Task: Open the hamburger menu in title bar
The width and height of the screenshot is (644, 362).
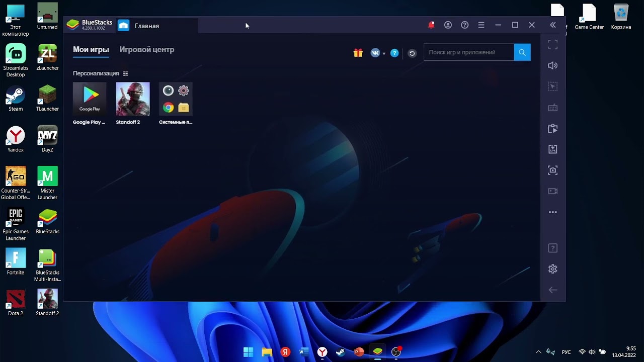Action: [481, 25]
